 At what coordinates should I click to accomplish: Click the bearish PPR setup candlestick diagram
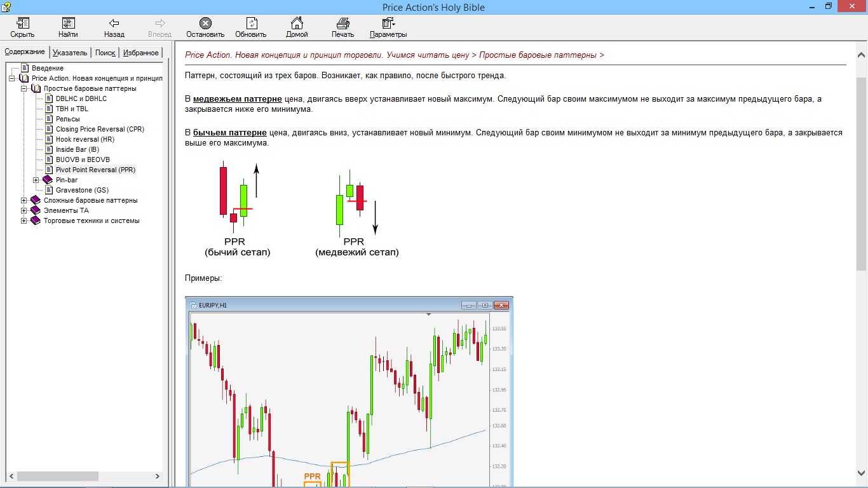tap(356, 213)
